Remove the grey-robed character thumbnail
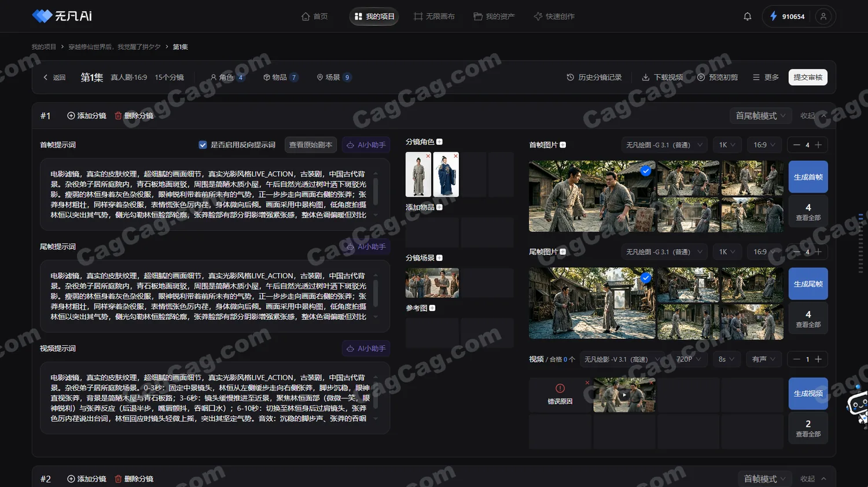Screen dimensions: 868x487 pyautogui.click(x=428, y=156)
